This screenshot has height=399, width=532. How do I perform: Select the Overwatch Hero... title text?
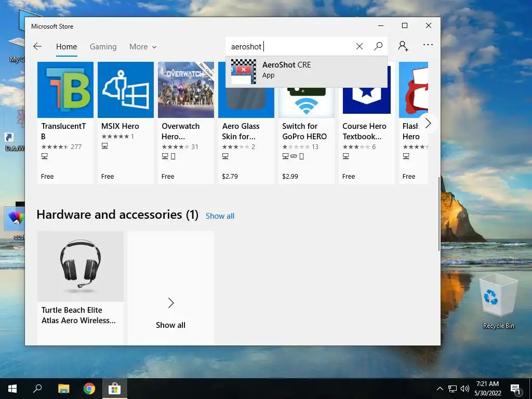click(180, 131)
